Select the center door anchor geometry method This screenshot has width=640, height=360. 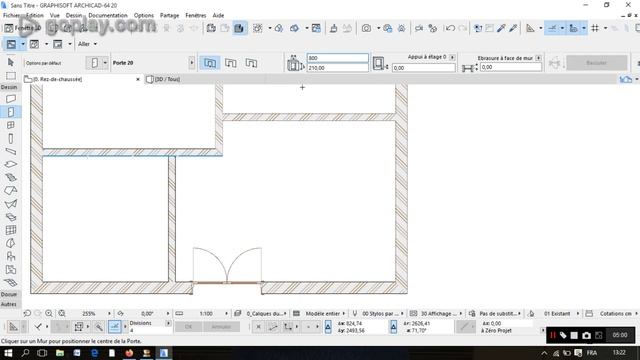coord(210,63)
